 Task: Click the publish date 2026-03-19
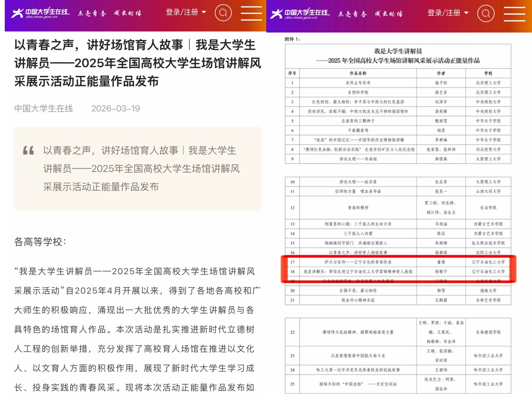(115, 108)
